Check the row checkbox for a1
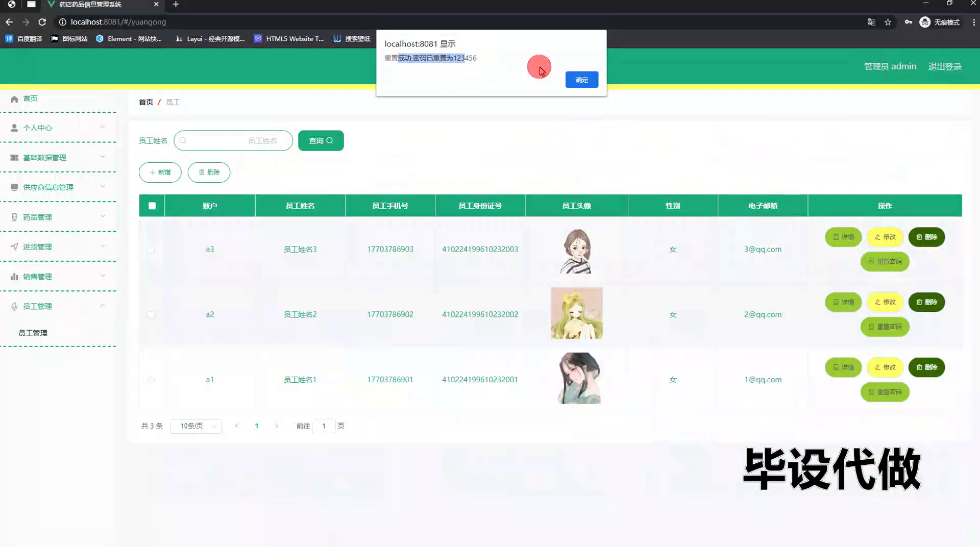The image size is (980, 547). point(151,380)
